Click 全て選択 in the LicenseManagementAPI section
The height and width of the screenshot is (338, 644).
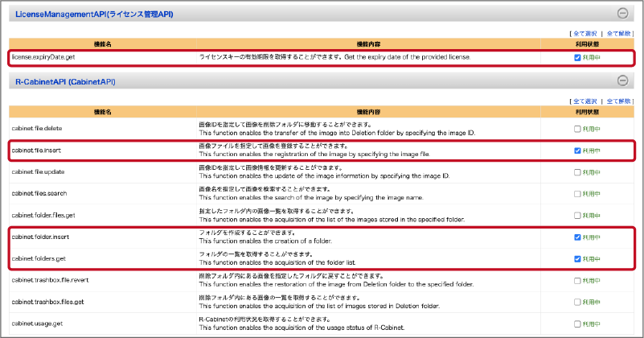pyautogui.click(x=585, y=34)
